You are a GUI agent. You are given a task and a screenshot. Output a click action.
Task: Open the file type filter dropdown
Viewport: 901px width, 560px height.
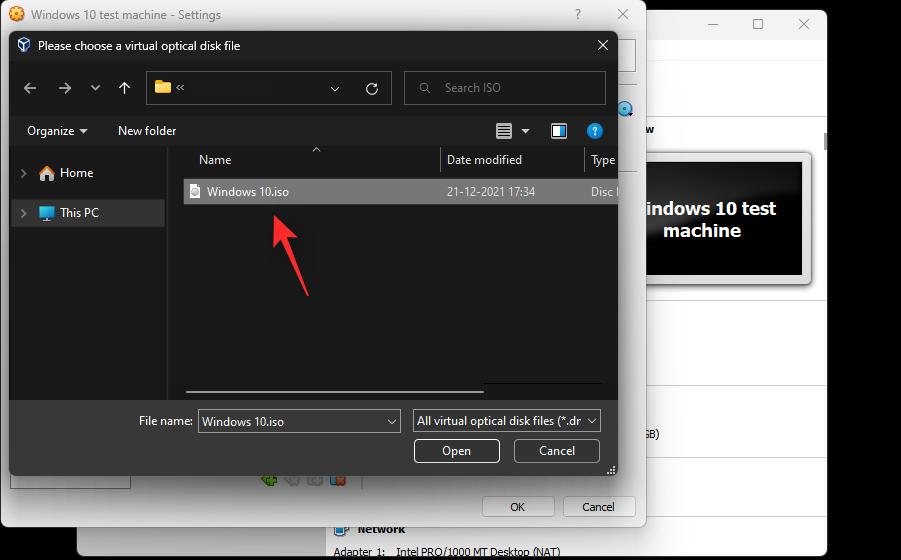pyautogui.click(x=507, y=421)
